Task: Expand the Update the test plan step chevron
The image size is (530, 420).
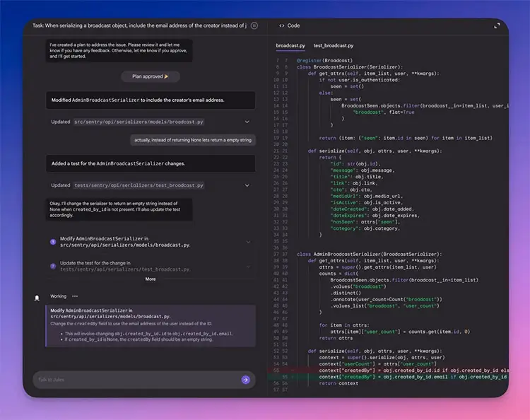Action: click(249, 267)
